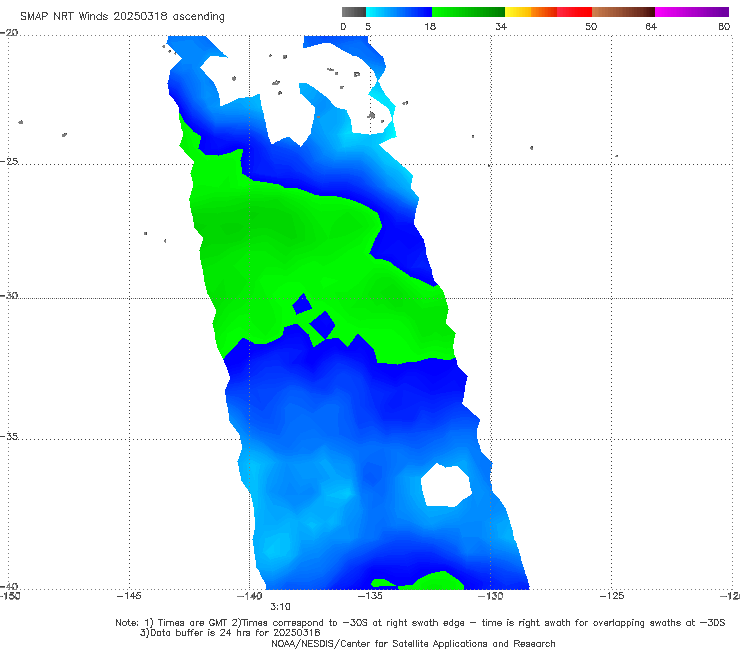Click latitude axis label '-25'
Screen dimensions: 740x650
(x=9, y=161)
